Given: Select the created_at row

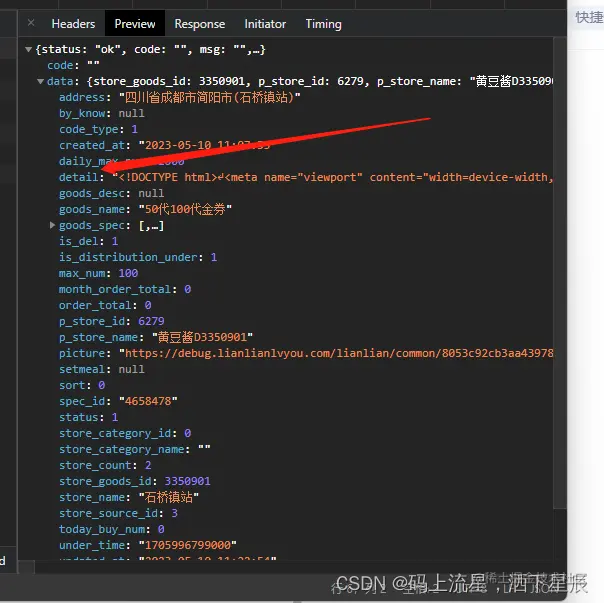Looking at the screenshot, I should 164,145.
